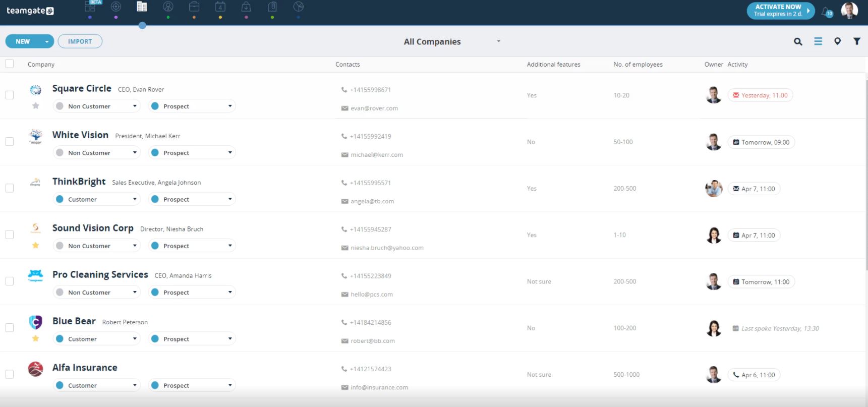
Task: Tick the Square Circle row checkbox
Action: coord(10,95)
